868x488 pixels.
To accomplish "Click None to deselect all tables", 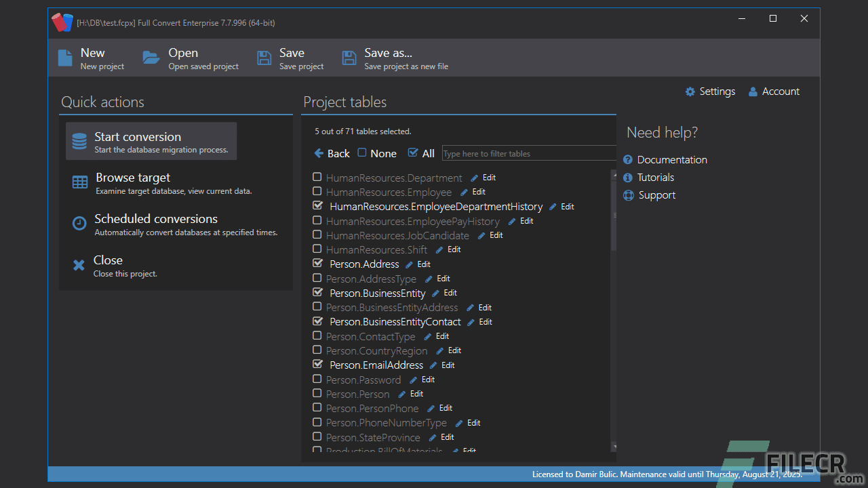I will [377, 153].
